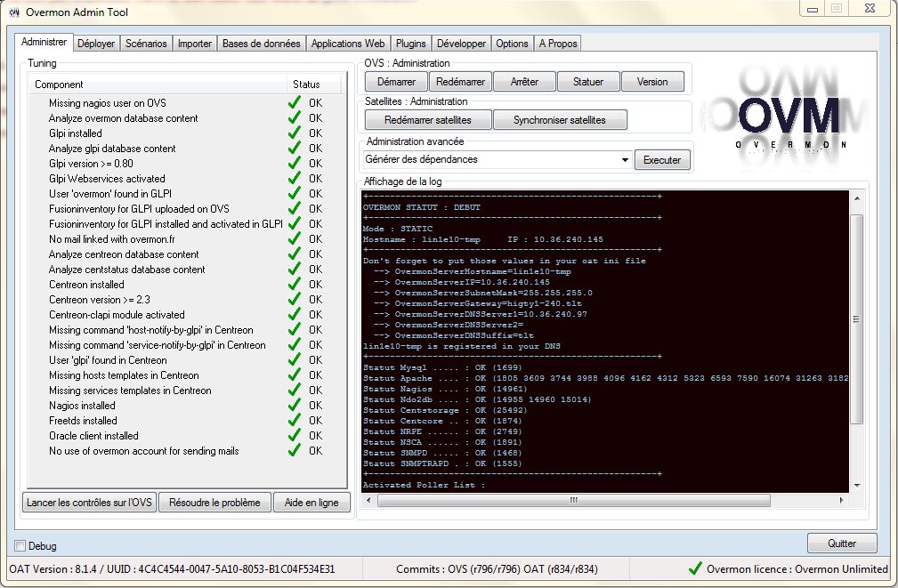Select 'No use of overmon account' row
The image size is (898, 588).
pos(187,451)
